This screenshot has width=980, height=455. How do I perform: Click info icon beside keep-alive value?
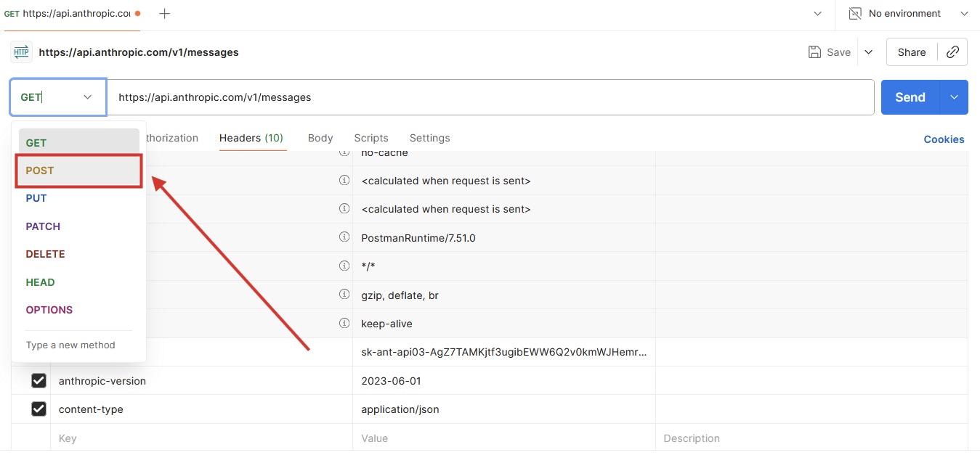click(x=344, y=323)
